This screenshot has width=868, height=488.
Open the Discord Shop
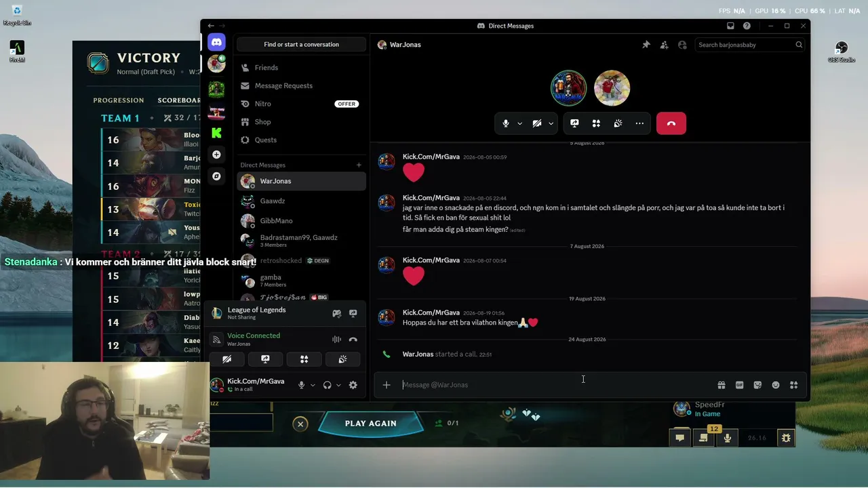tap(301, 122)
